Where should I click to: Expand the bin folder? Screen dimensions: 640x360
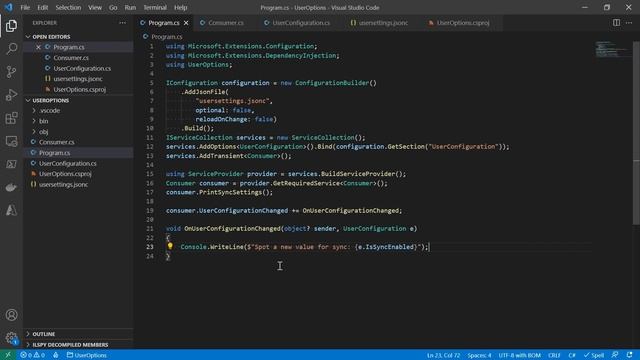pyautogui.click(x=43, y=121)
